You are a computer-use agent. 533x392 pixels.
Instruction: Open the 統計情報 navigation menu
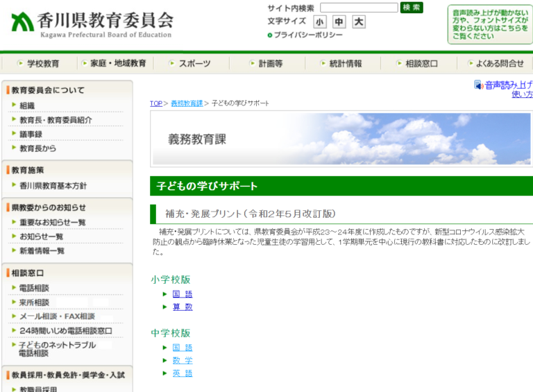(x=342, y=64)
